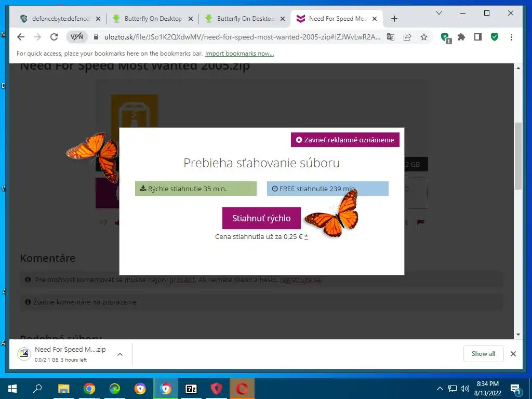
Task: Click the page scrollbar down arrow
Action: tap(518, 335)
